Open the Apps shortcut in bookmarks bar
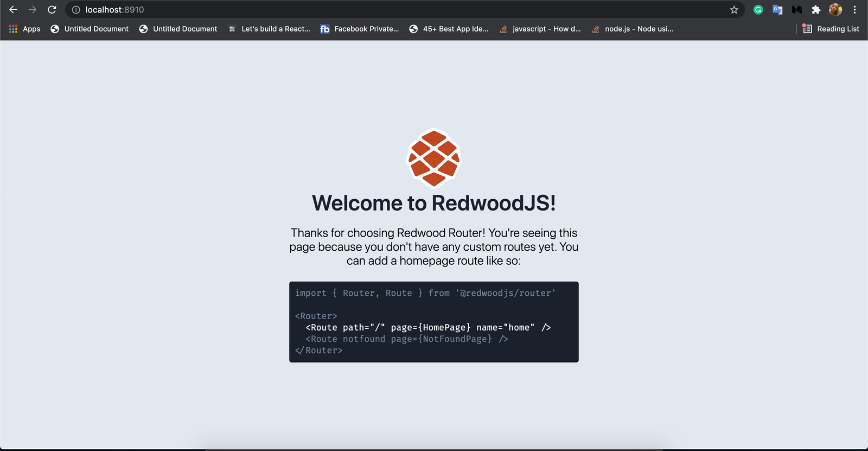This screenshot has height=451, width=868. pyautogui.click(x=24, y=29)
